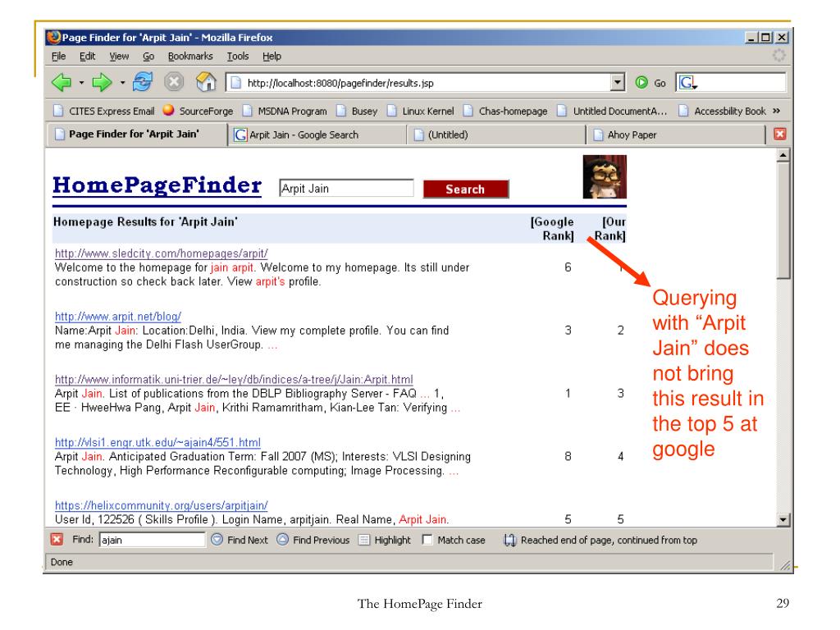The image size is (840, 630).
Task: Click the '[Google Rank]' column header
Action: [x=552, y=229]
